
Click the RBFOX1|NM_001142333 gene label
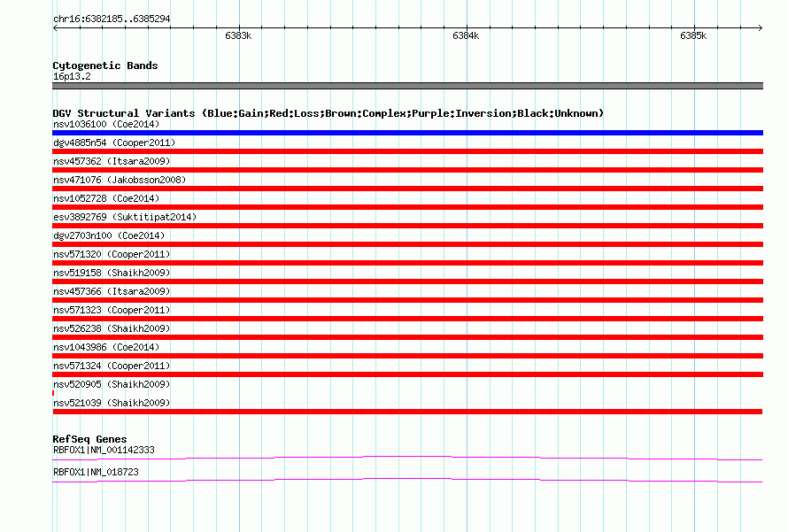click(104, 450)
